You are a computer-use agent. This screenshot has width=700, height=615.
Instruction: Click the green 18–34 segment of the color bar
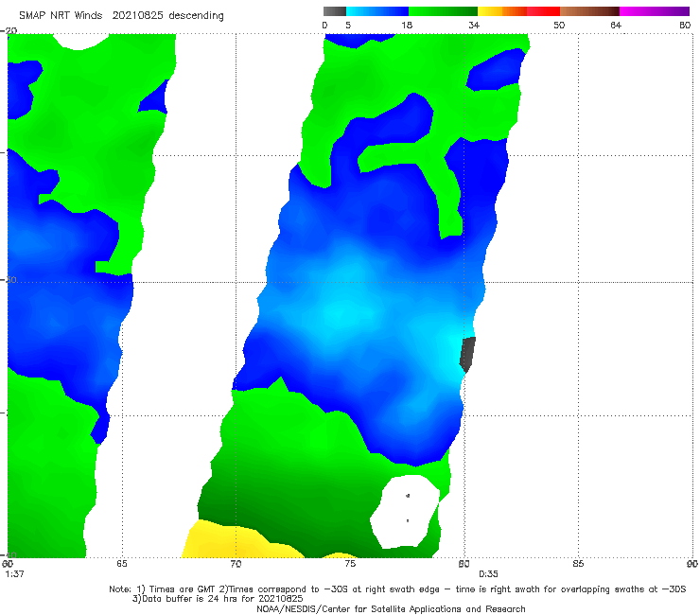443,11
